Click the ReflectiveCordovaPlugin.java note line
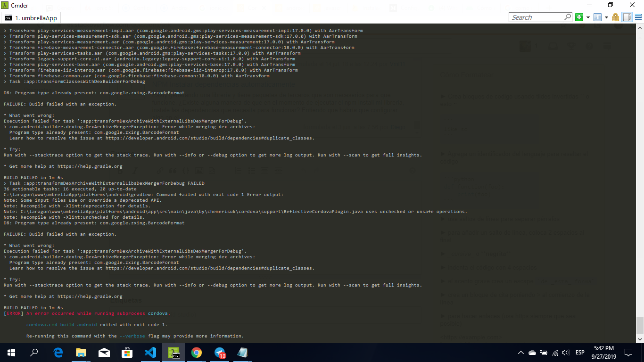Image resolution: width=644 pixels, height=362 pixels. click(235, 212)
